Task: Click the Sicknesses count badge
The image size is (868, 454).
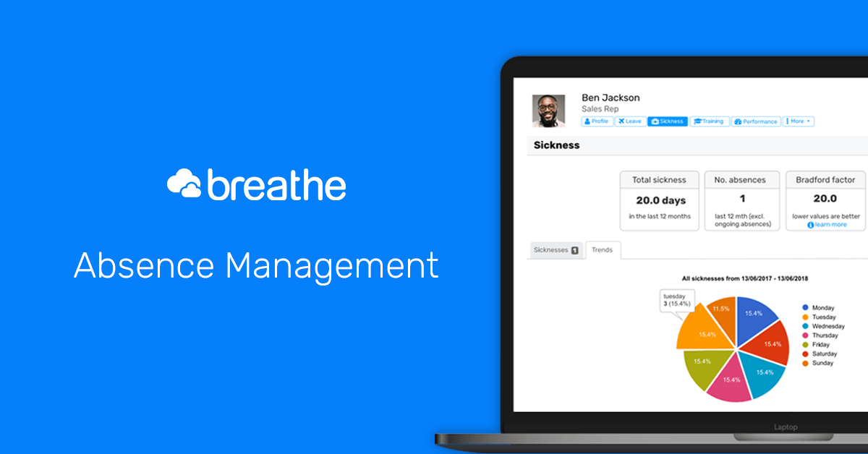Action: [x=575, y=250]
